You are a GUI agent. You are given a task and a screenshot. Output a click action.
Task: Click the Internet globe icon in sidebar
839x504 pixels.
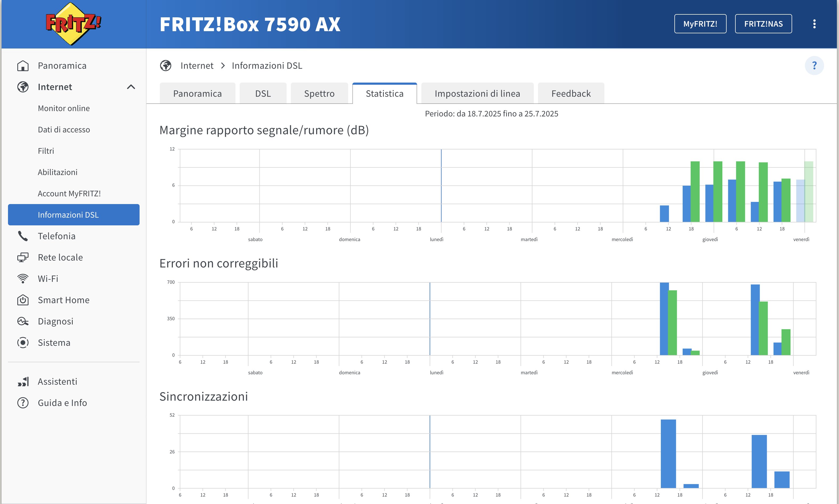click(x=23, y=87)
